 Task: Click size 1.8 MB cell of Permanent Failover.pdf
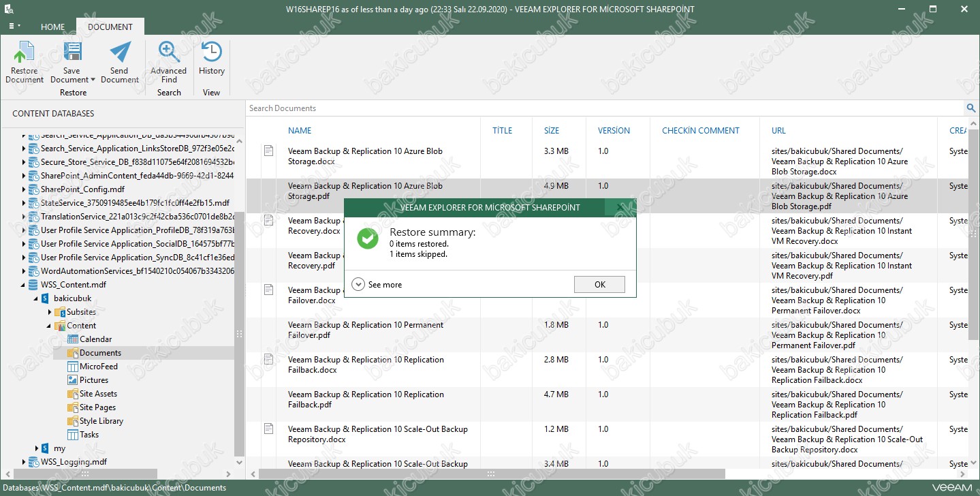coord(556,325)
